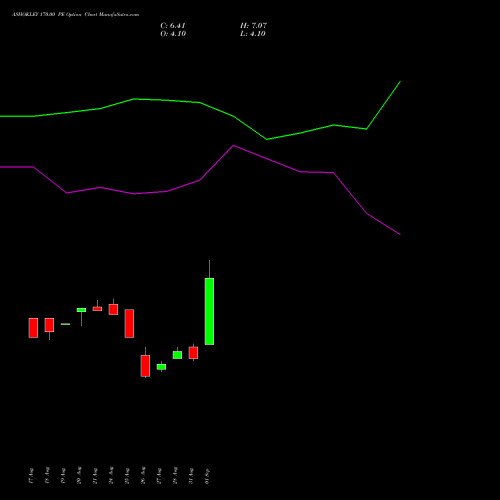Click the high value H: 7.07

(x=253, y=26)
